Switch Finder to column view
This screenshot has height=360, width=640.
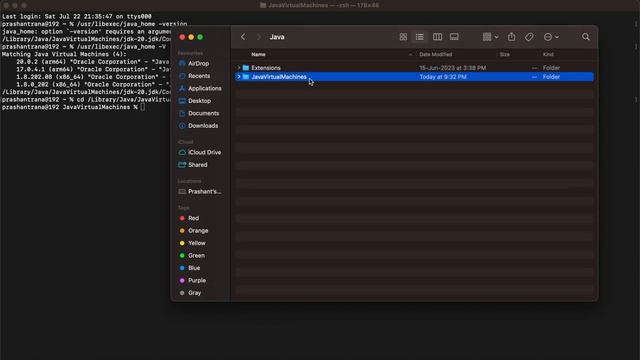(437, 37)
